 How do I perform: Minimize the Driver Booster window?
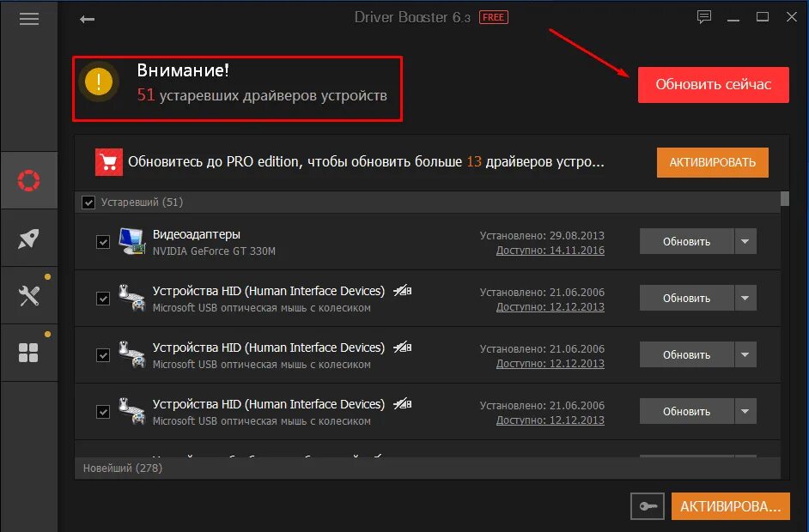click(x=733, y=18)
